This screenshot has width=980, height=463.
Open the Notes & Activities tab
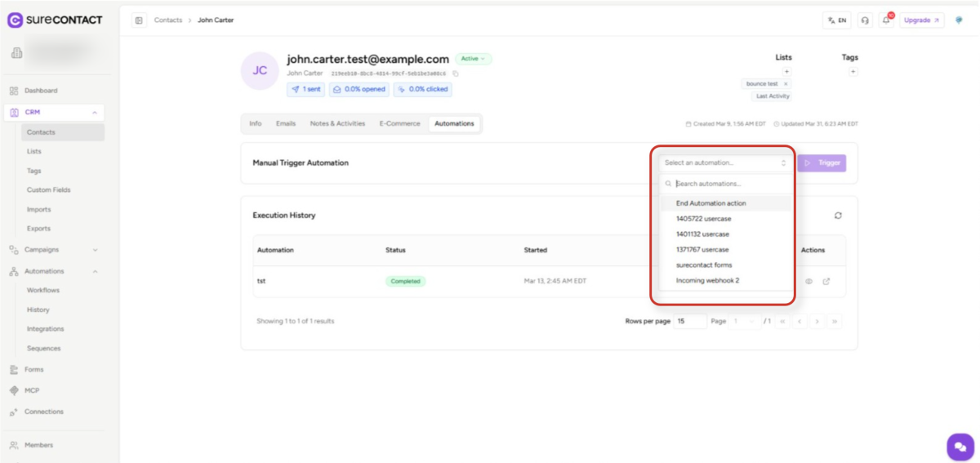[337, 123]
